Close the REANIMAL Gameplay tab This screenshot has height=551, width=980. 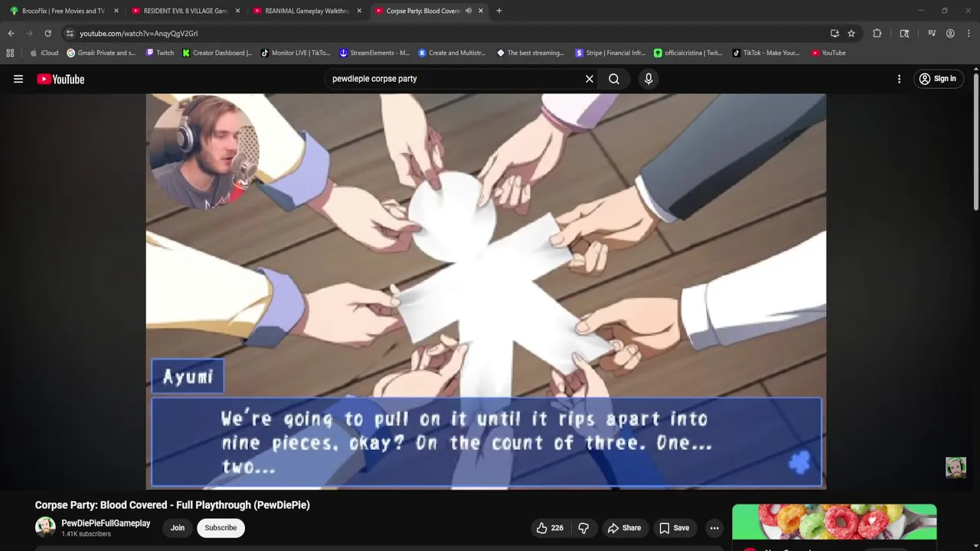[x=359, y=11]
